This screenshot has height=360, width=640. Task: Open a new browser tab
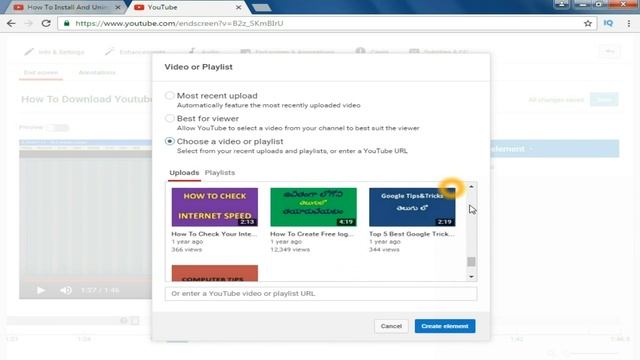click(x=261, y=7)
